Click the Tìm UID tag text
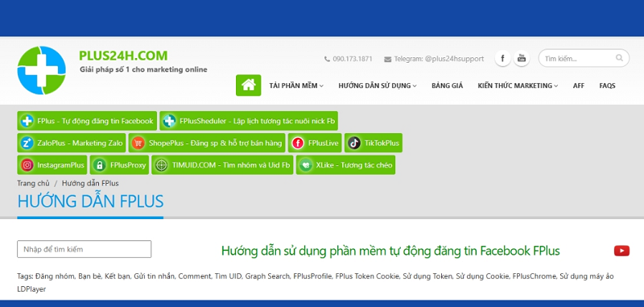This screenshot has width=644, height=307. (x=228, y=276)
